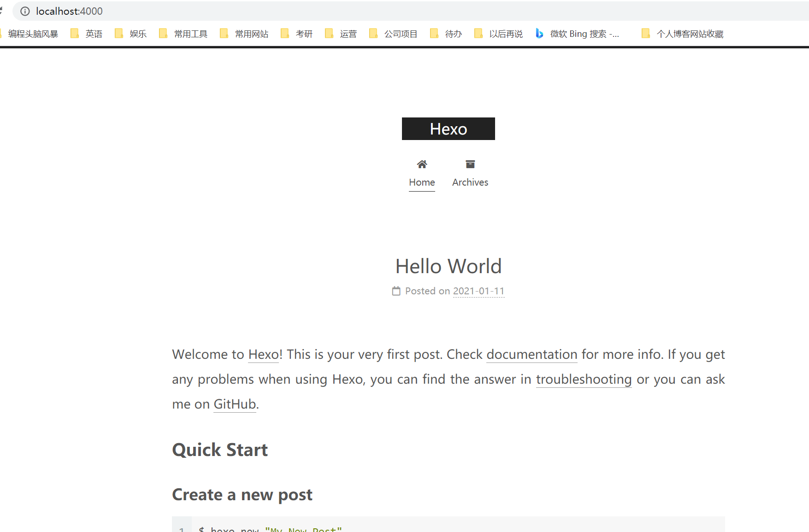
Task: Click the Quick Start heading
Action: pos(220,450)
